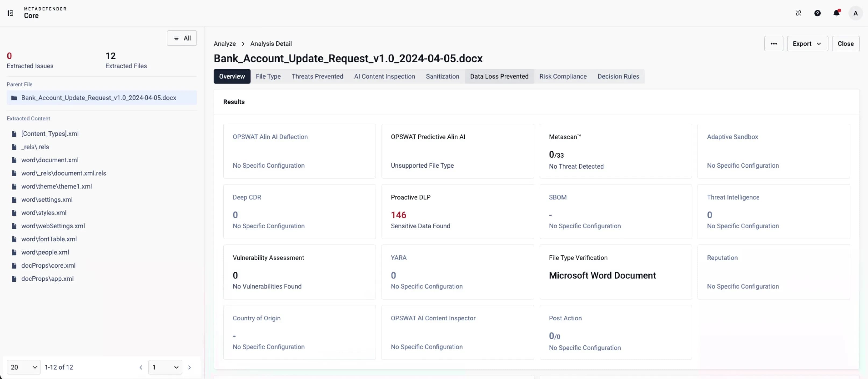Open the notifications bell
This screenshot has width=868, height=379.
tap(836, 13)
